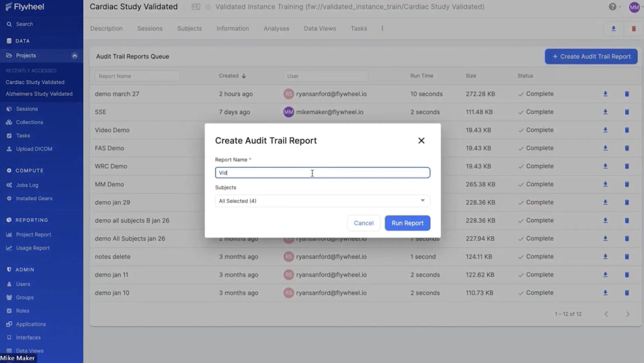Open the three-dot more tabs menu

[x=382, y=28]
